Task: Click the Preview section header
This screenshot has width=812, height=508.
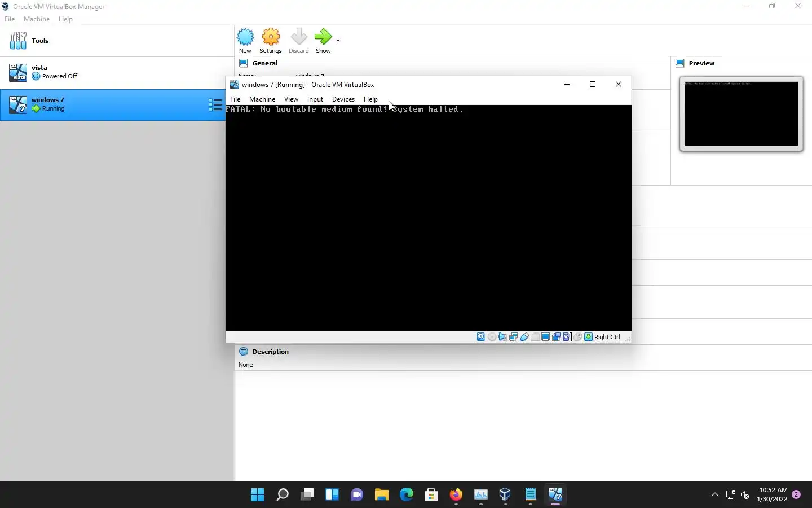Action: [701, 63]
